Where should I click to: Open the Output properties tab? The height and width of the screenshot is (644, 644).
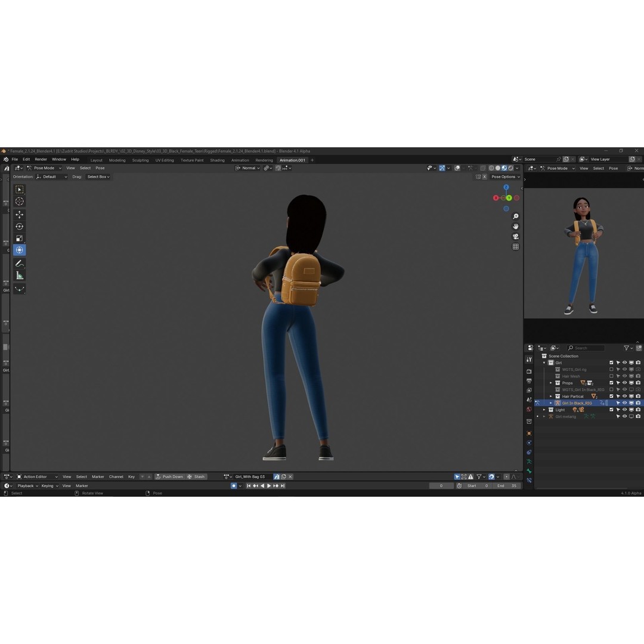click(x=529, y=380)
